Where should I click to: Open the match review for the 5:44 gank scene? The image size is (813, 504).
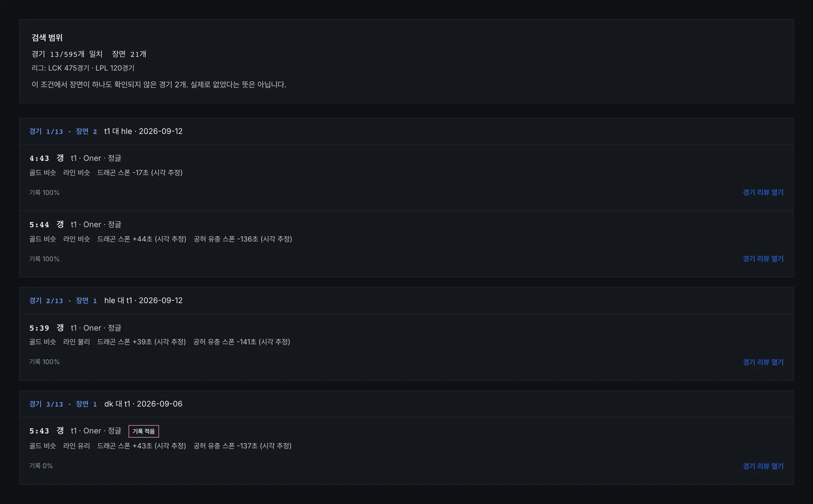(x=763, y=259)
